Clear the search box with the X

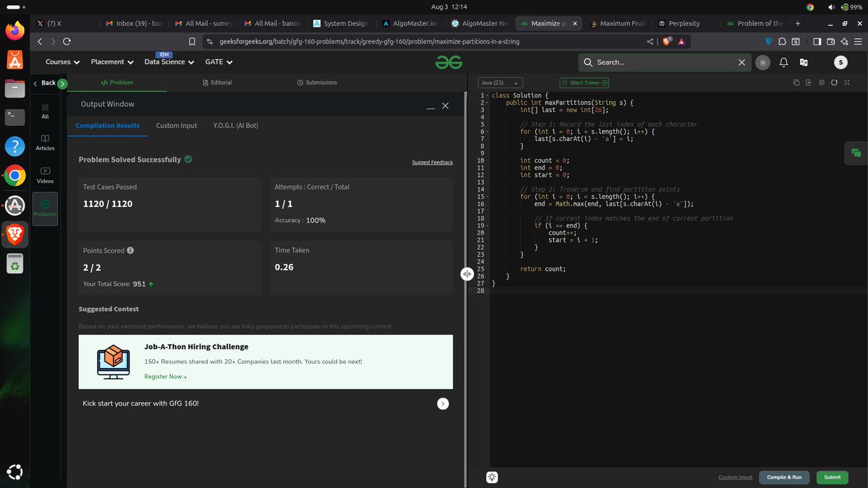tap(741, 62)
